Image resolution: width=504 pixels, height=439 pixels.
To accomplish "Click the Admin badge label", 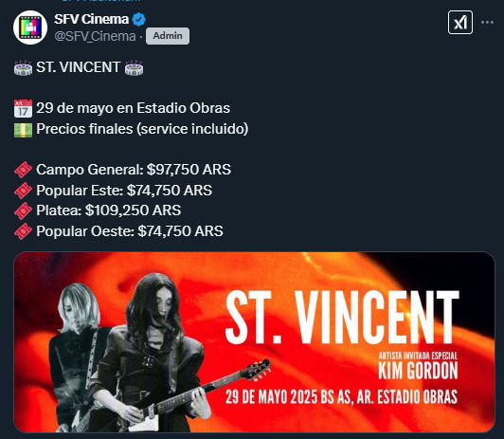I will tap(168, 36).
